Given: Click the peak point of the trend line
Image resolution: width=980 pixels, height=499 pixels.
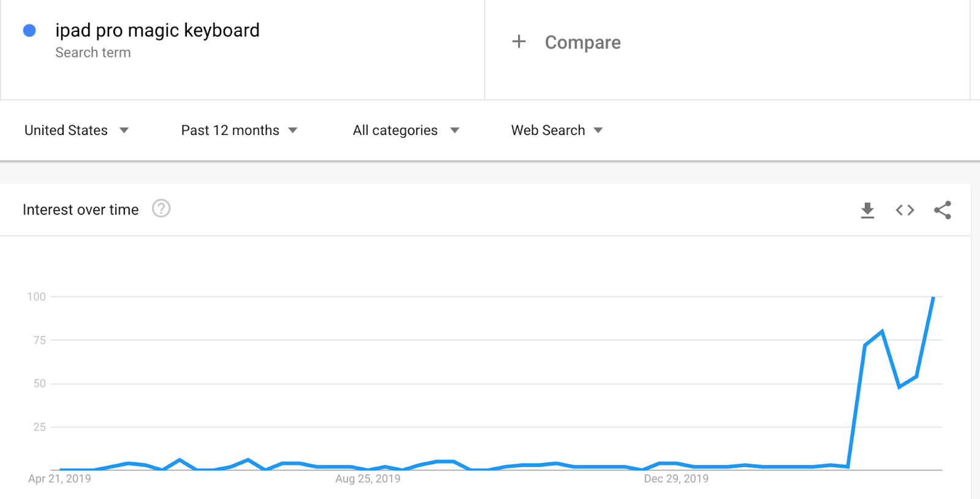Looking at the screenshot, I should coord(933,297).
